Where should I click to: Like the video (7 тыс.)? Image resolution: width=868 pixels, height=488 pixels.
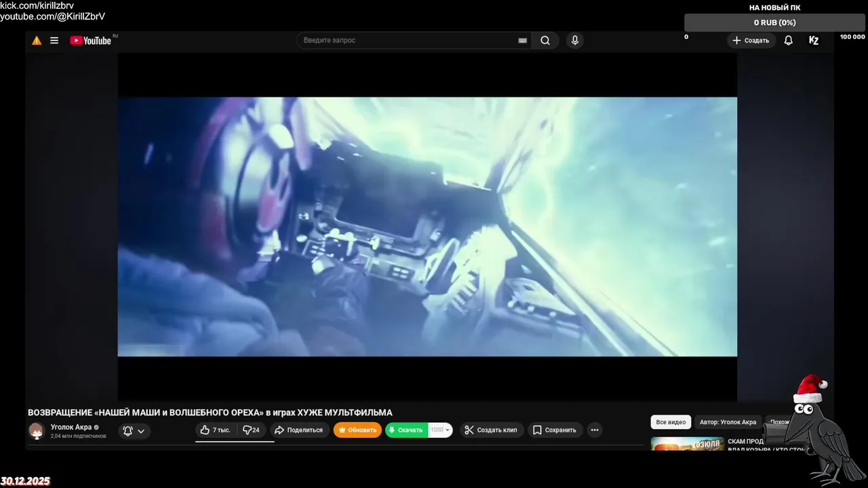coord(215,430)
